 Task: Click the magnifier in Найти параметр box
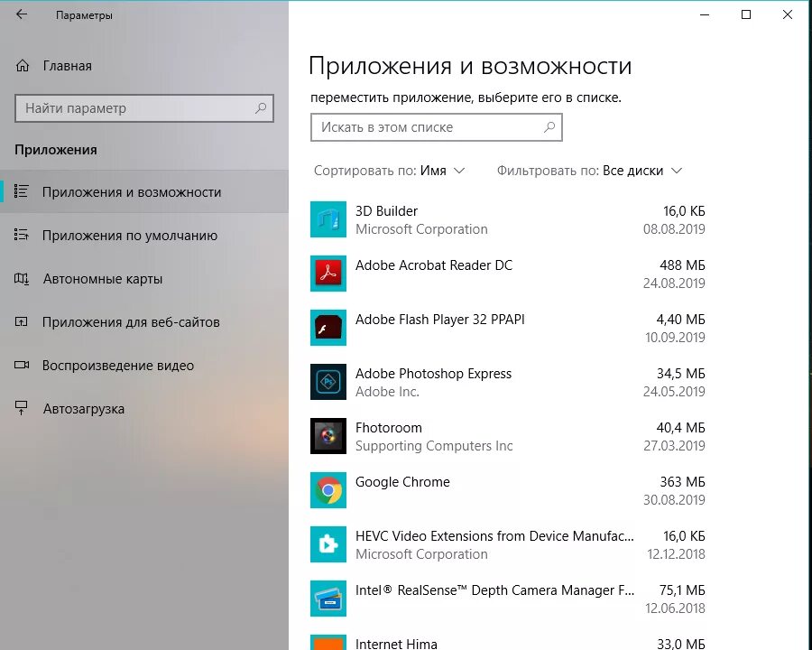coord(261,107)
